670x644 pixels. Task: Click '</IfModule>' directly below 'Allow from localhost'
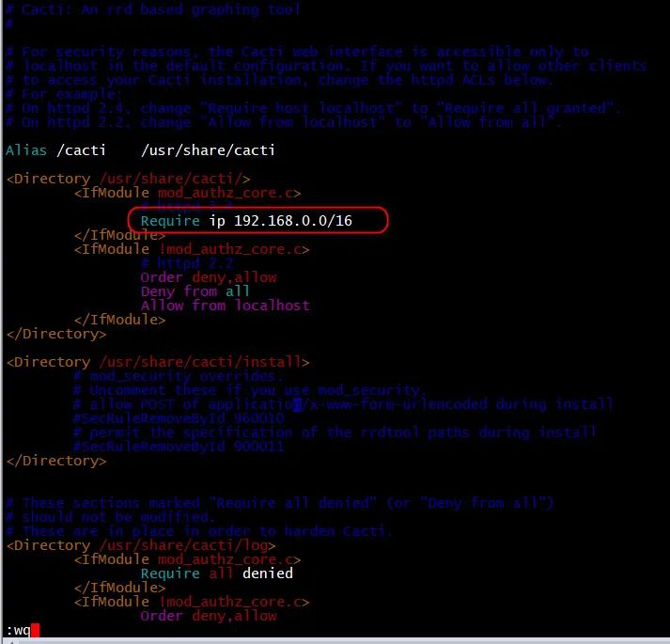coord(119,320)
